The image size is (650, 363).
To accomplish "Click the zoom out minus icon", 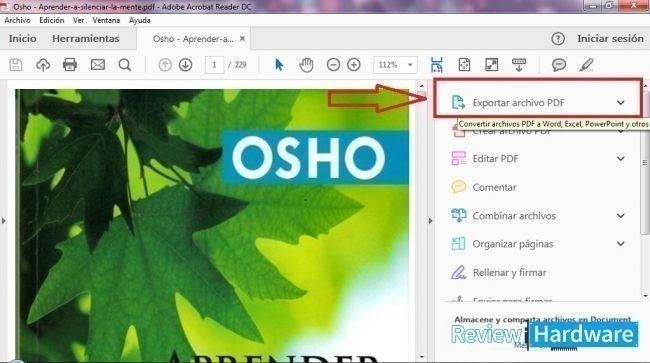I will [333, 65].
